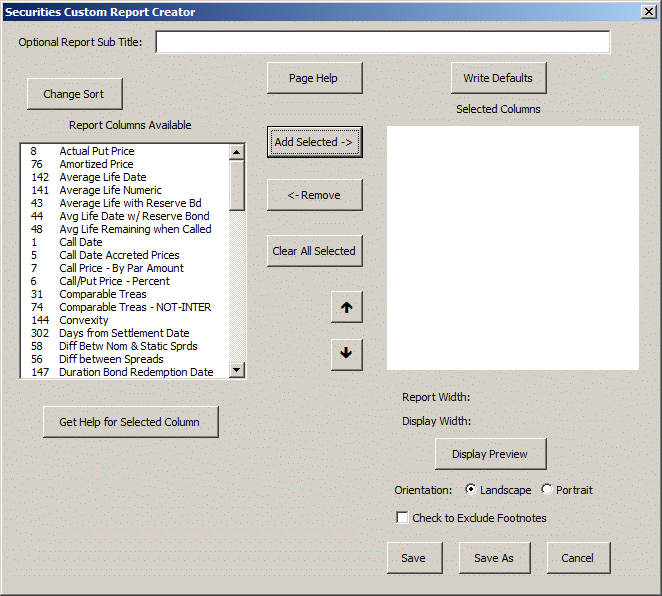This screenshot has height=596, width=662.
Task: Click the Write Defaults button
Action: tap(498, 78)
